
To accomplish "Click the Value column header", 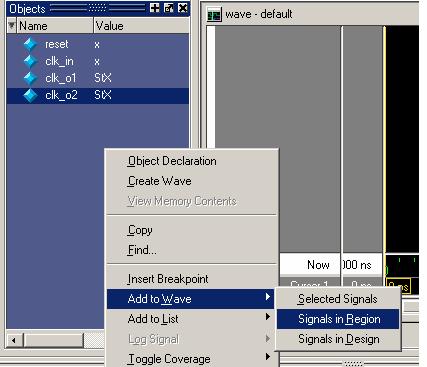I will pyautogui.click(x=141, y=26).
